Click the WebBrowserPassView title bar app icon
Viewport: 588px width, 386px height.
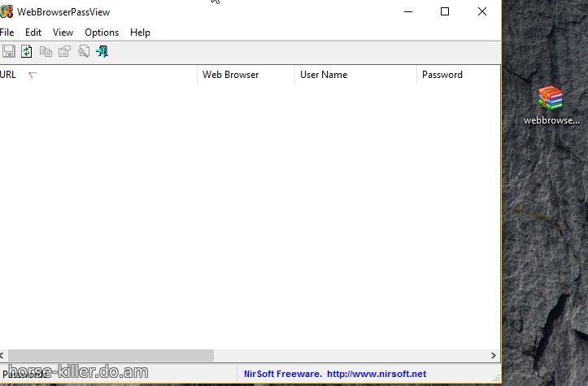point(7,11)
